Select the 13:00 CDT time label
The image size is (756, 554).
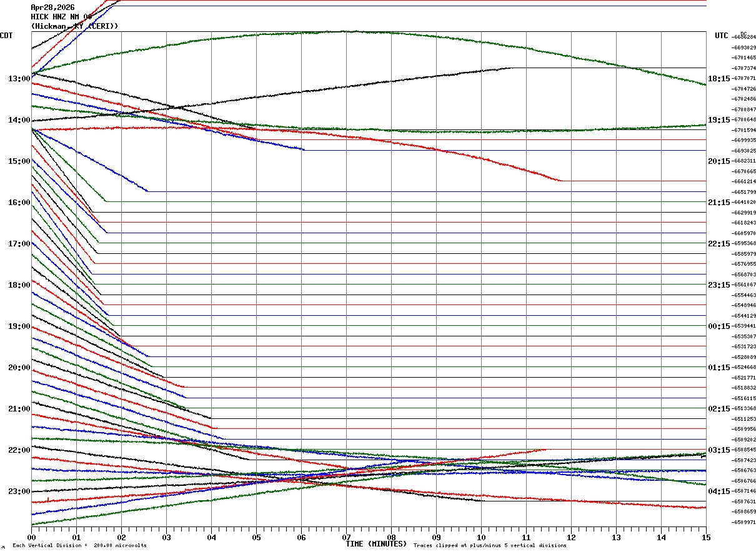click(19, 79)
